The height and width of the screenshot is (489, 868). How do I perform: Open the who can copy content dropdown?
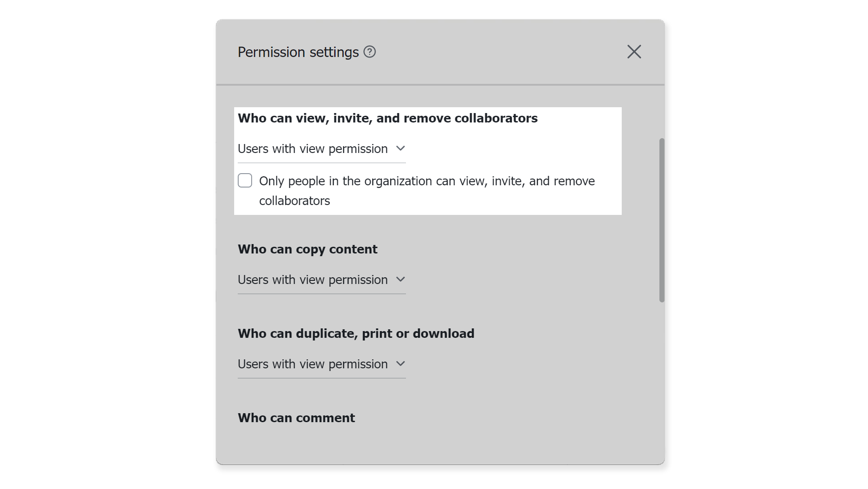click(321, 279)
